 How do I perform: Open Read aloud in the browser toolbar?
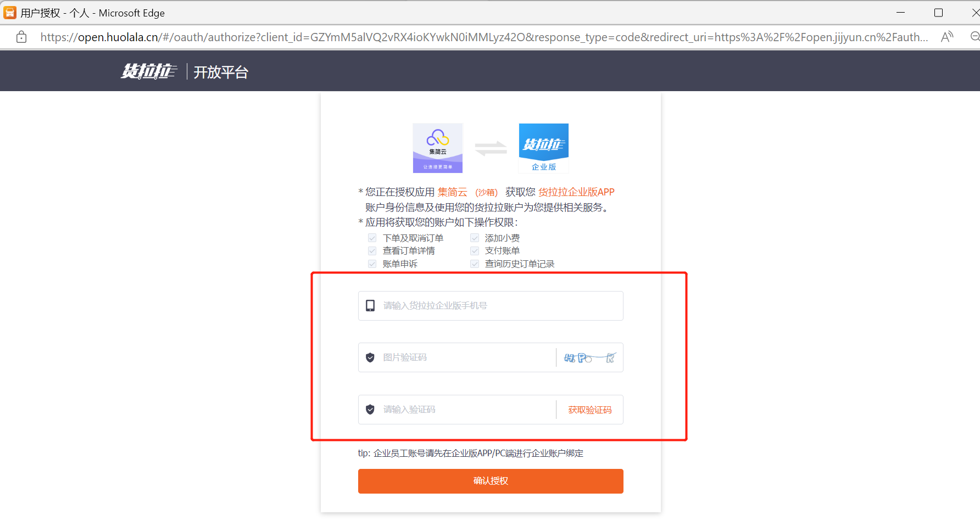pyautogui.click(x=947, y=36)
